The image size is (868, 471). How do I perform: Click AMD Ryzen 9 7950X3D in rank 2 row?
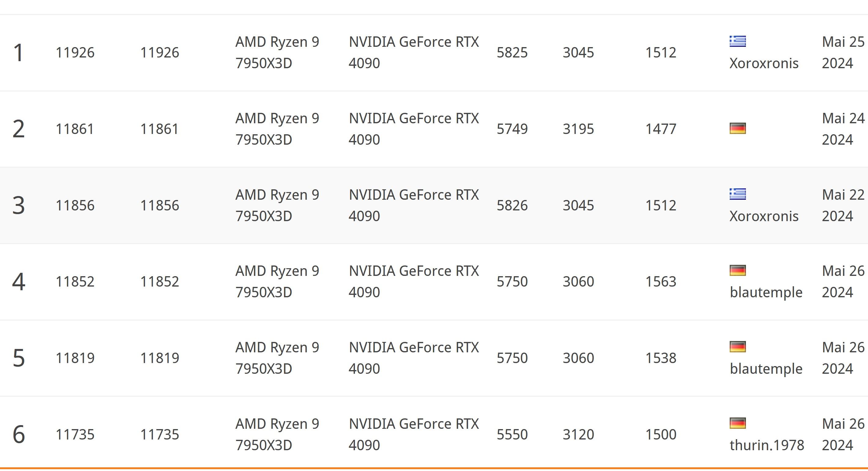tap(277, 129)
